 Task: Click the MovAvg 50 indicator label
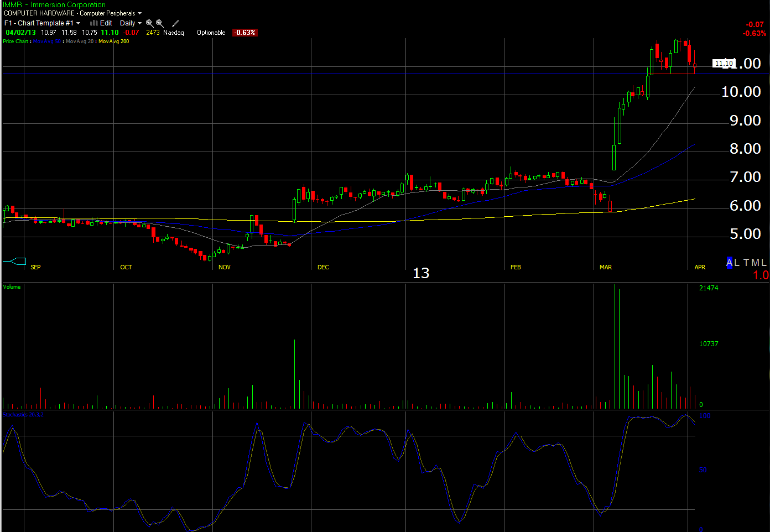coord(47,41)
